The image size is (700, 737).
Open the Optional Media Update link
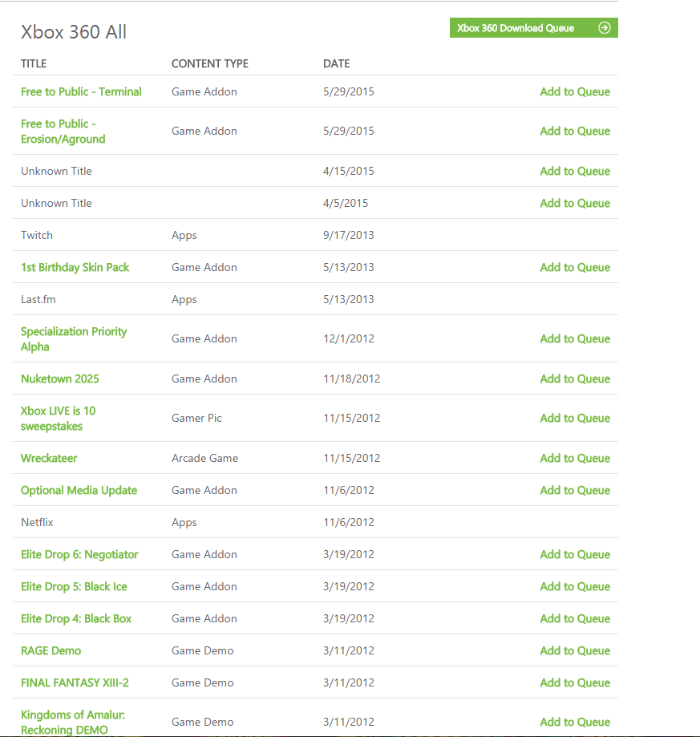pos(79,490)
